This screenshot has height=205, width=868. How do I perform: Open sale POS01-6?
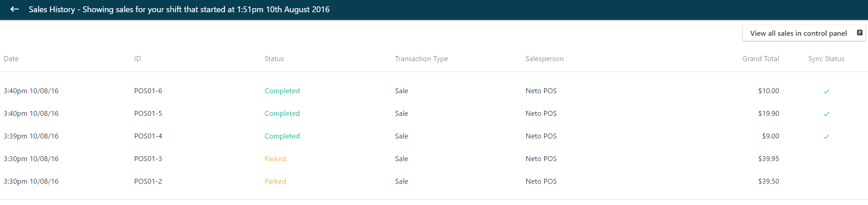pos(434,91)
